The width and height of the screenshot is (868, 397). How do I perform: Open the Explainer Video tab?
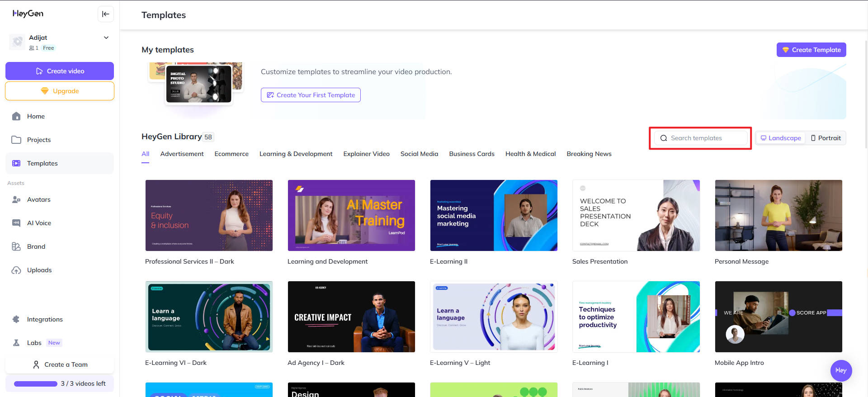pos(366,154)
